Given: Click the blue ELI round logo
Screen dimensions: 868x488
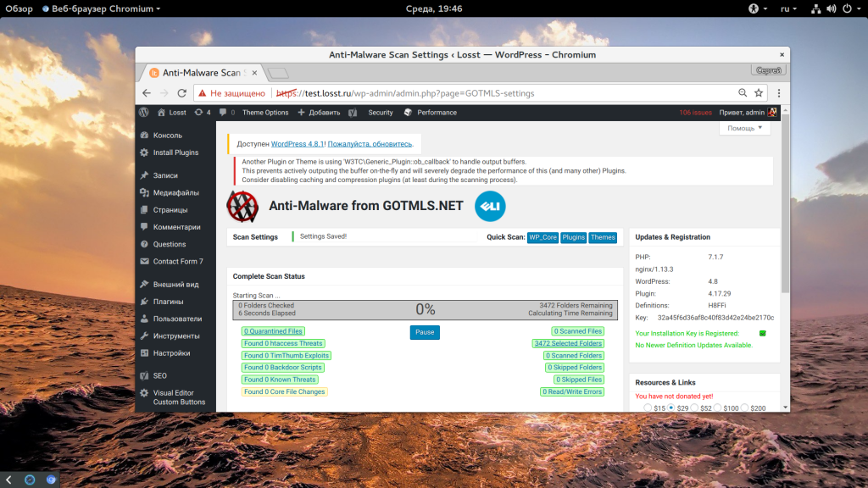Looking at the screenshot, I should pyautogui.click(x=490, y=207).
